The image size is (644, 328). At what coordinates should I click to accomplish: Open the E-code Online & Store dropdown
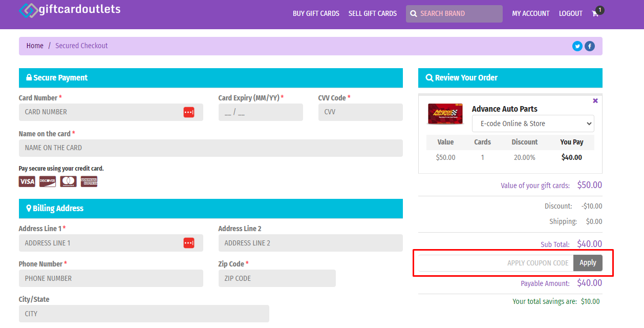533,124
